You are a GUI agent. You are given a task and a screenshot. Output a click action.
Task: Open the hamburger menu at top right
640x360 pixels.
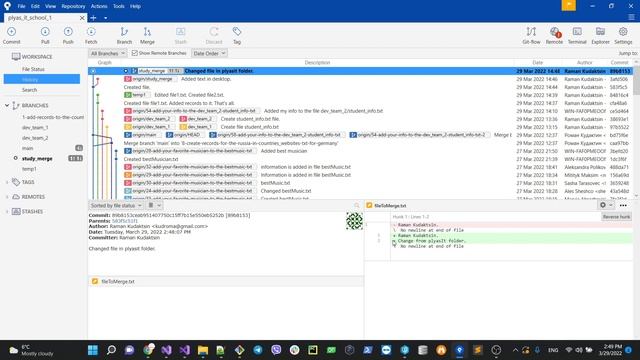(631, 17)
